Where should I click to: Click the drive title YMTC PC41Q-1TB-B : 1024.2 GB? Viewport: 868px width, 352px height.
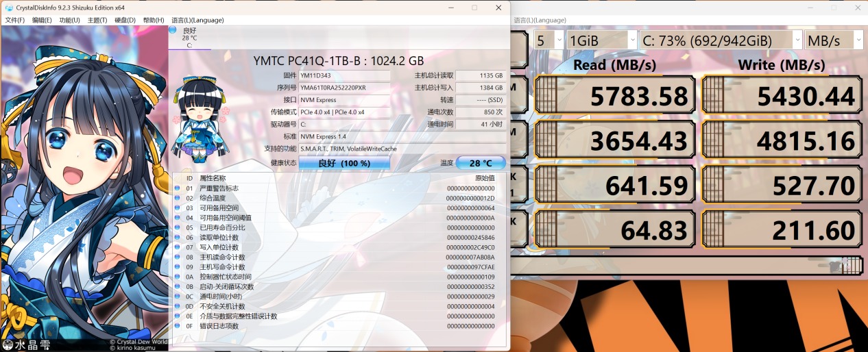tap(339, 60)
